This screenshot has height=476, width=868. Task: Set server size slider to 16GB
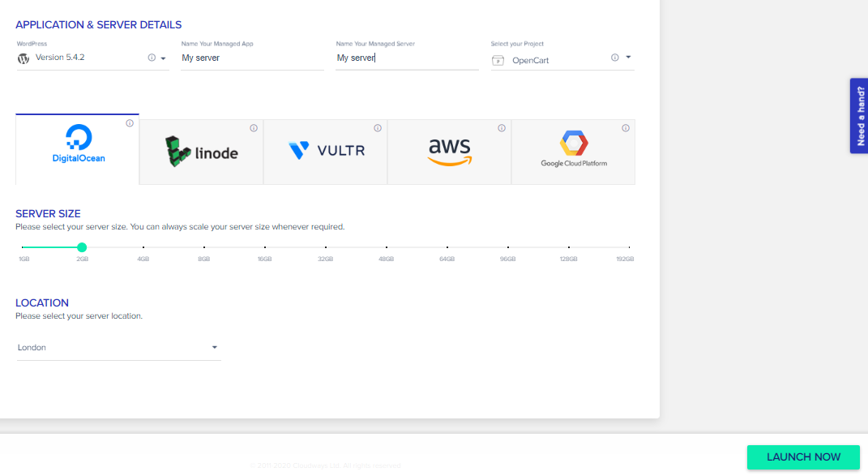[x=265, y=247]
